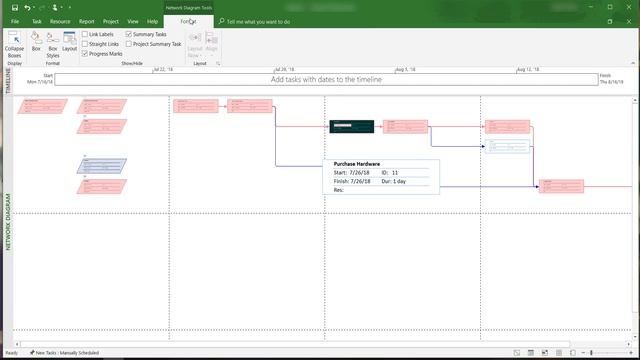The image size is (640, 360).
Task: Enable the Link Labels checkbox
Action: tap(85, 34)
